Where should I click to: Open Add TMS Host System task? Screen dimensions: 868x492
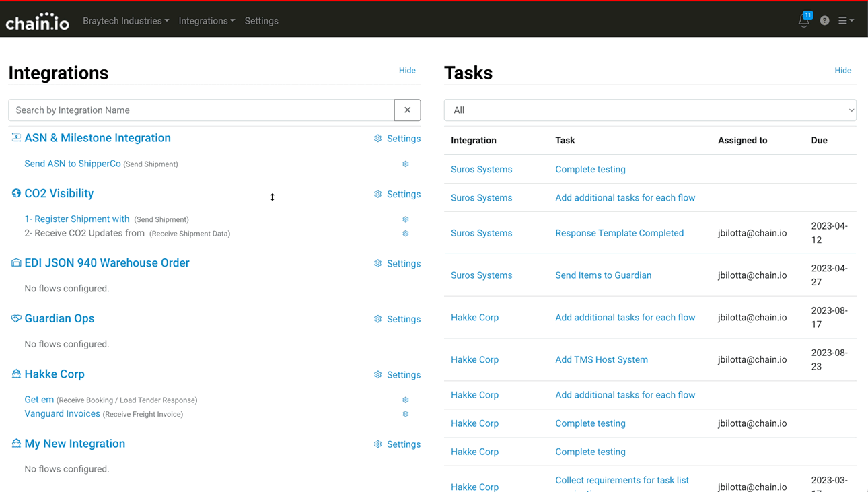(x=602, y=360)
